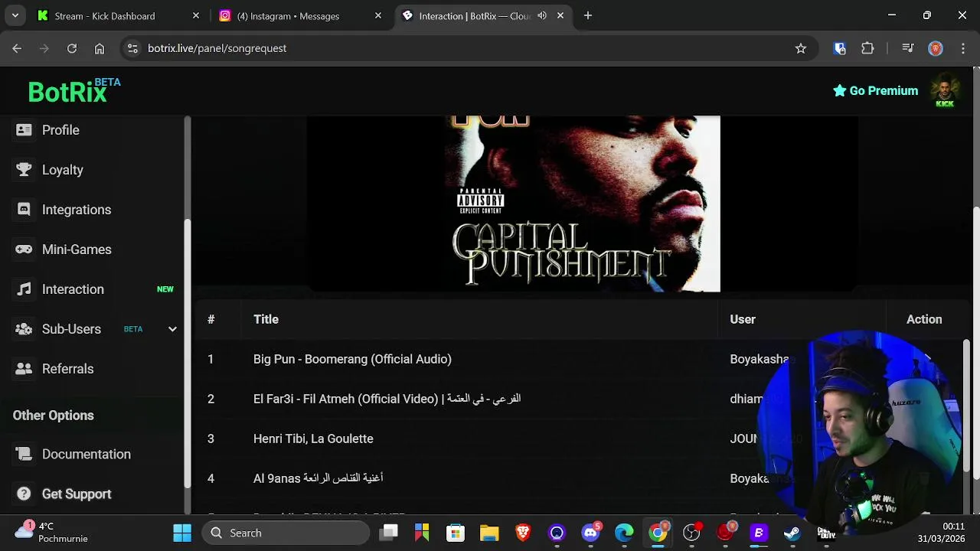Click the Integrations Discord-style icon
980x551 pixels.
[x=24, y=210]
